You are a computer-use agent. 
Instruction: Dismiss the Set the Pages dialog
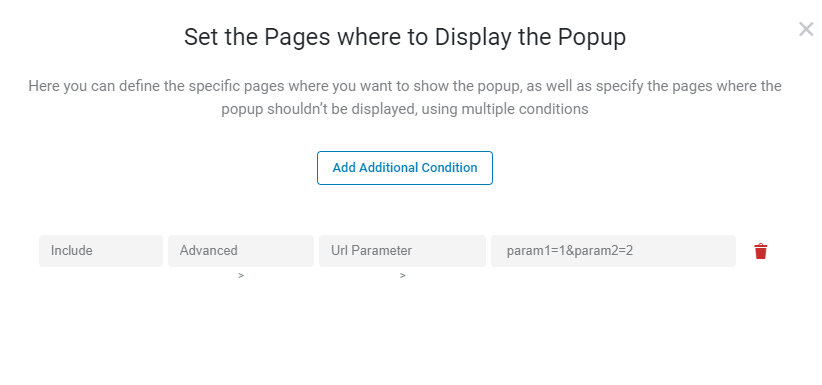pos(806,29)
